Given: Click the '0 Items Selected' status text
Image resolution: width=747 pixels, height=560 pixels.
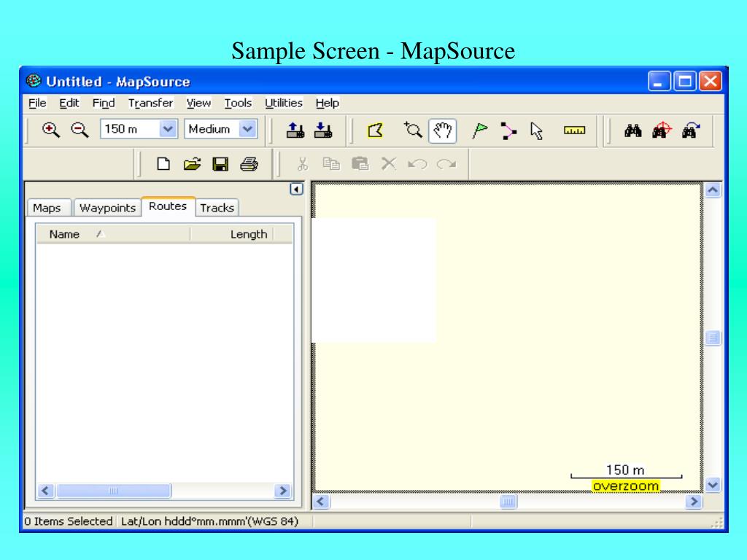Looking at the screenshot, I should pyautogui.click(x=68, y=521).
